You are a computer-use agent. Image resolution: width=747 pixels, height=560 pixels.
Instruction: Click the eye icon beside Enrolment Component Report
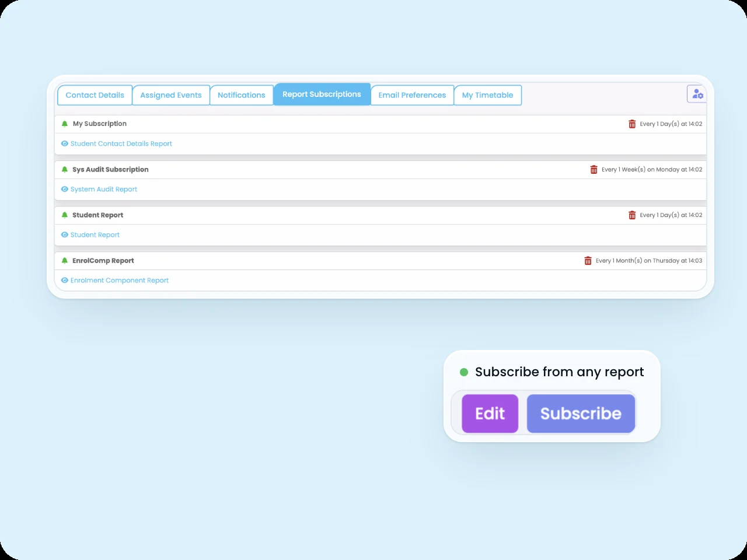pos(65,280)
